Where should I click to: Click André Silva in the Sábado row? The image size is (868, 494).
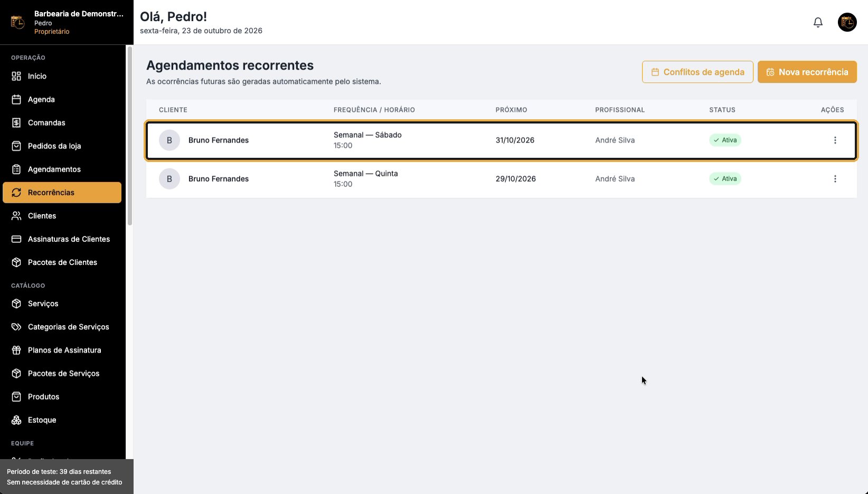[x=615, y=140]
